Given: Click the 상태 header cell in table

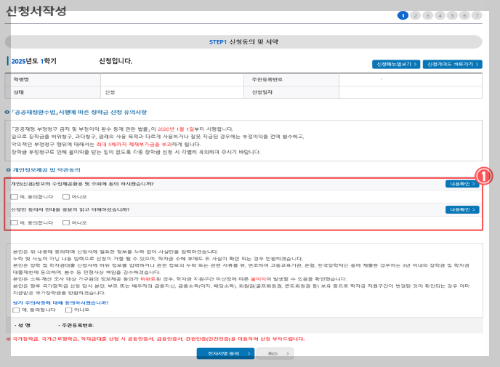Looking at the screenshot, I should 53,92.
